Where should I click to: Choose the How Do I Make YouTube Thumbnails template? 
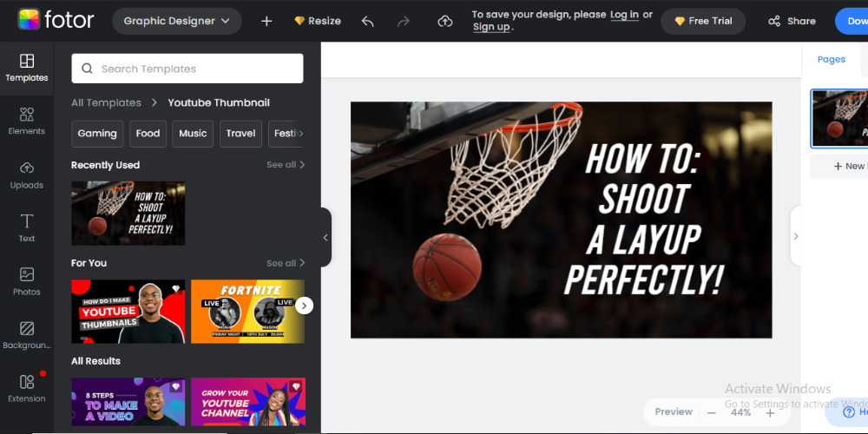(128, 312)
